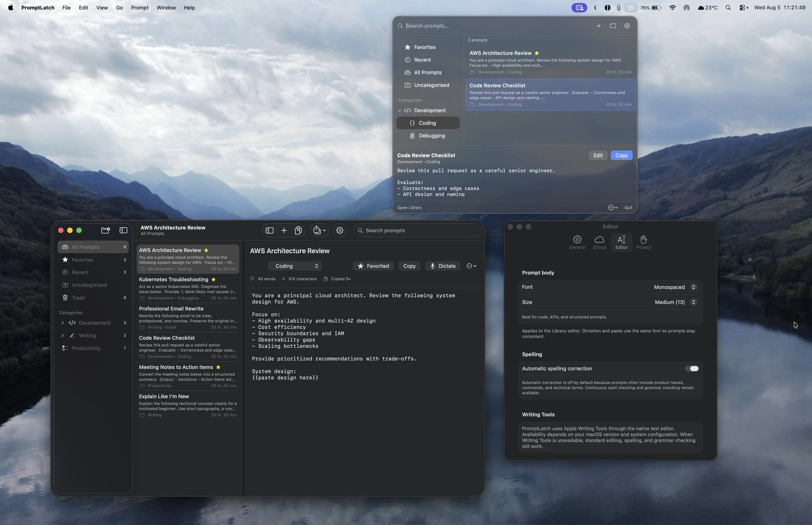
Task: Click the plus icon in the Library toolbar
Action: point(284,231)
